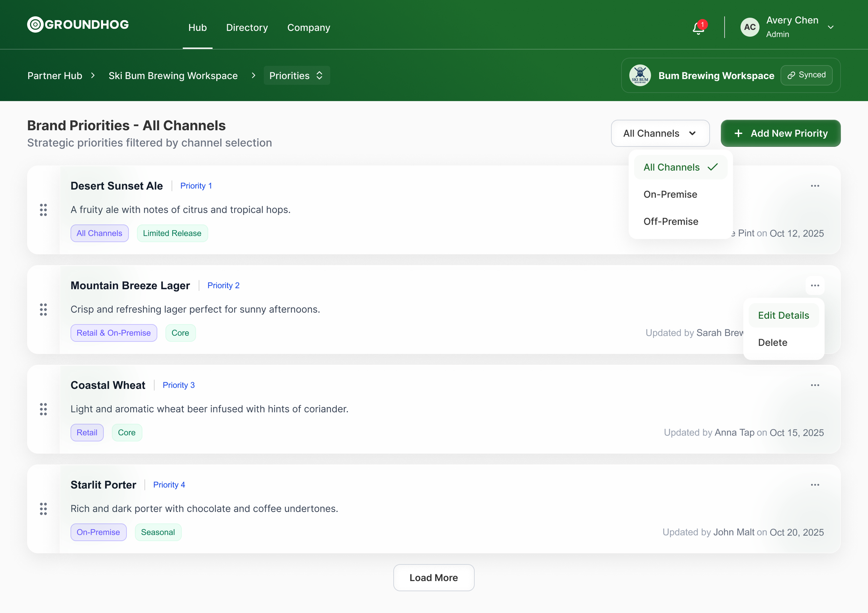Viewport: 868px width, 613px height.
Task: Grab the drag handle on Desert Sunset Ale
Action: (43, 210)
